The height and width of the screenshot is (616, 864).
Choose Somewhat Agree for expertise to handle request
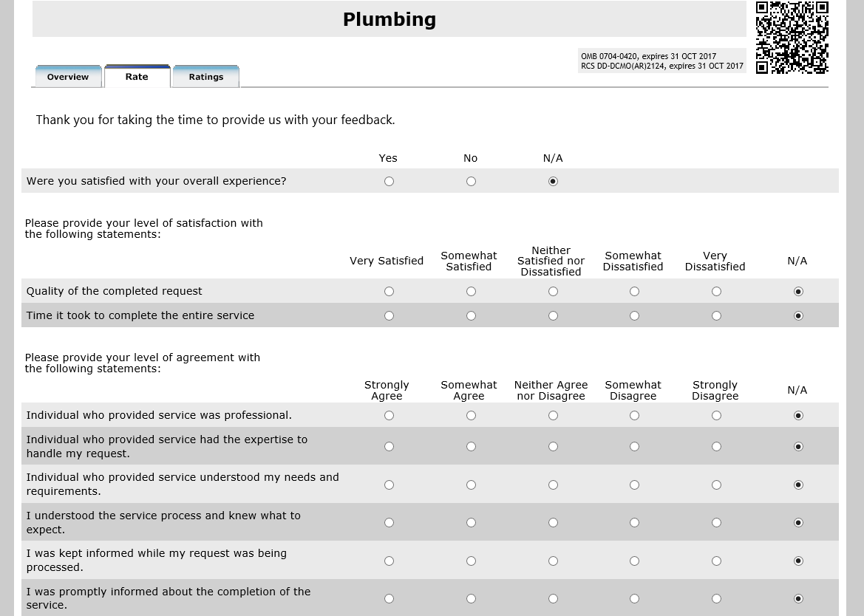click(472, 447)
